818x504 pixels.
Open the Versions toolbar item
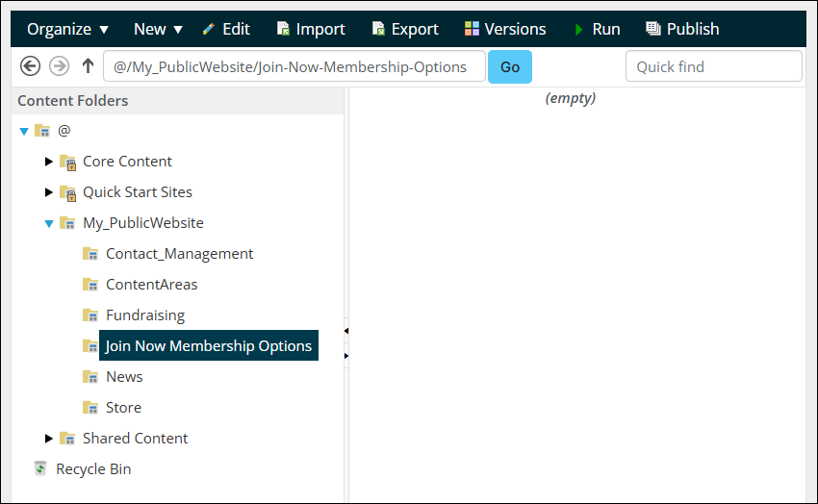click(x=504, y=29)
